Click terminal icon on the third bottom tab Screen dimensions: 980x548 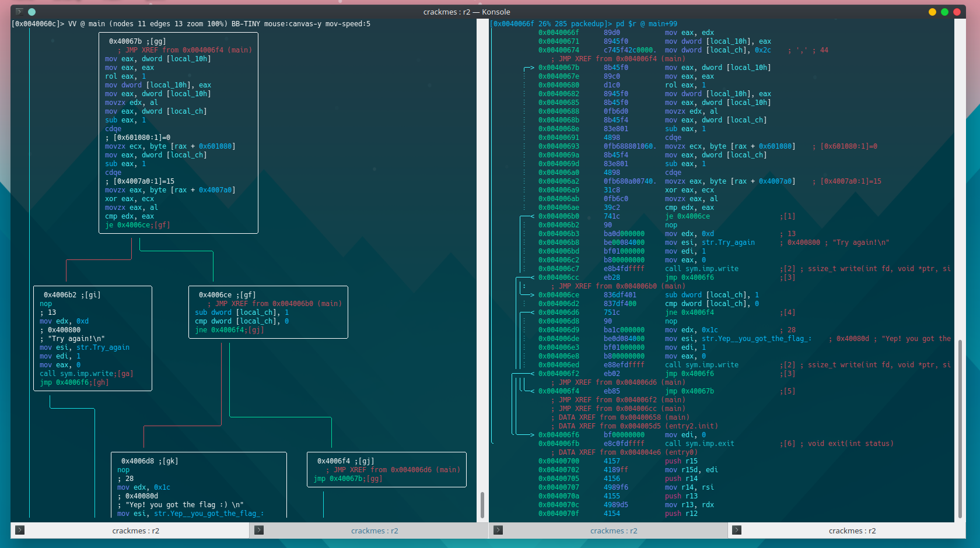[498, 531]
